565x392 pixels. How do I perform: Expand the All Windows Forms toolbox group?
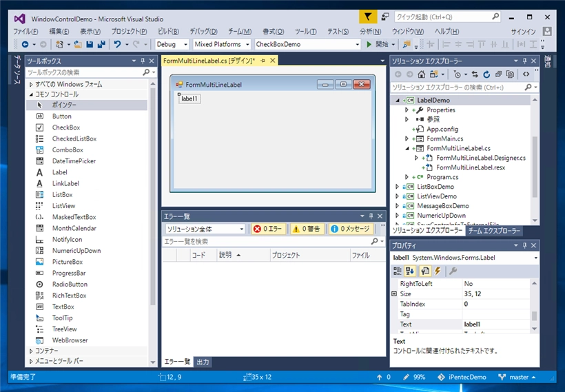coord(31,84)
